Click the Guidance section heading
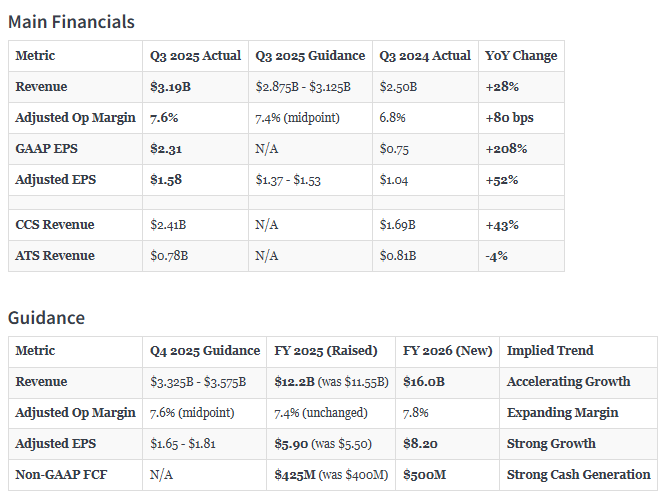This screenshot has height=494, width=662. [x=46, y=318]
